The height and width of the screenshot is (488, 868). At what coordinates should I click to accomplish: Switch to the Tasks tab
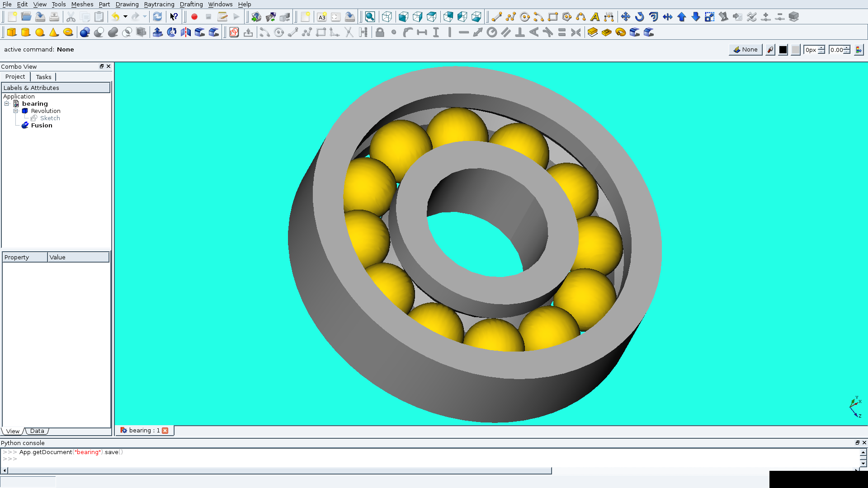pos(43,76)
